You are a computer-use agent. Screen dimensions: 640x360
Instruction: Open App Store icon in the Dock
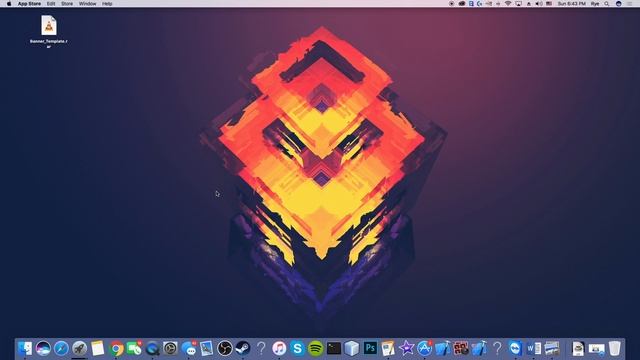pyautogui.click(x=424, y=348)
